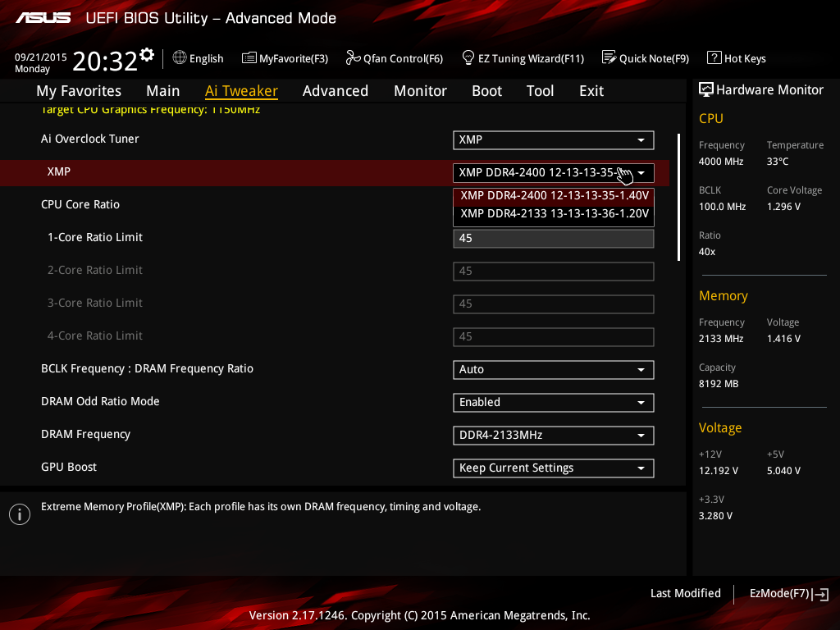
Task: Select the XMP setting label
Action: 59,172
